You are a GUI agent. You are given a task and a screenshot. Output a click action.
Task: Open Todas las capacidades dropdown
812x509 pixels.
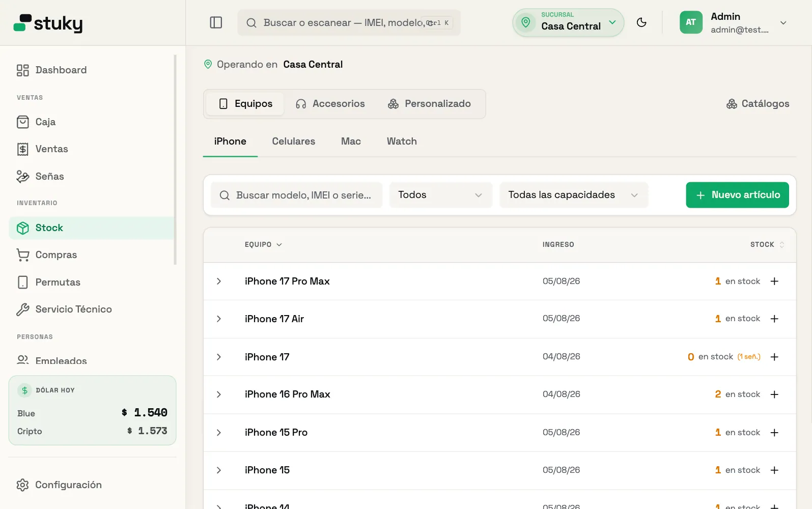pos(574,195)
